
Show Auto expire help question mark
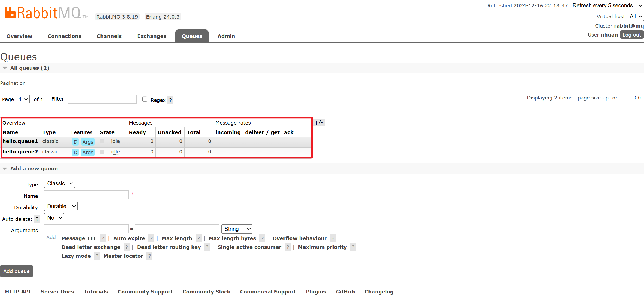(151, 238)
